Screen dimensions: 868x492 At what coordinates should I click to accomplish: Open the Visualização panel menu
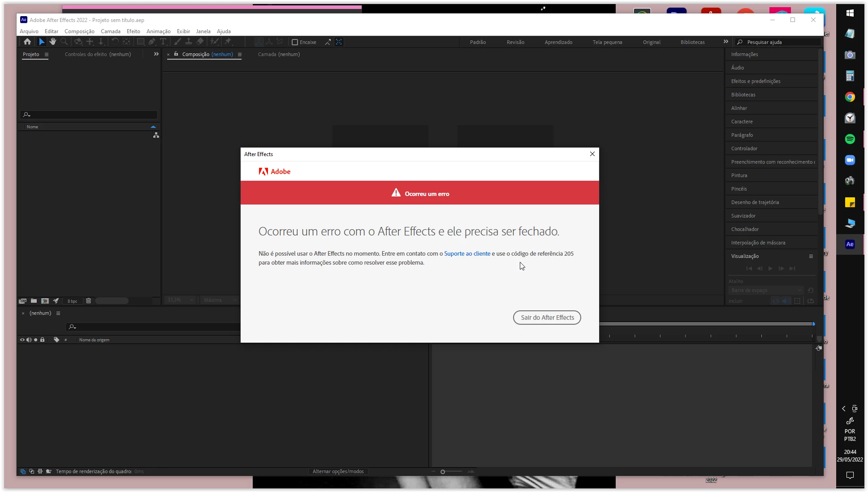[811, 256]
